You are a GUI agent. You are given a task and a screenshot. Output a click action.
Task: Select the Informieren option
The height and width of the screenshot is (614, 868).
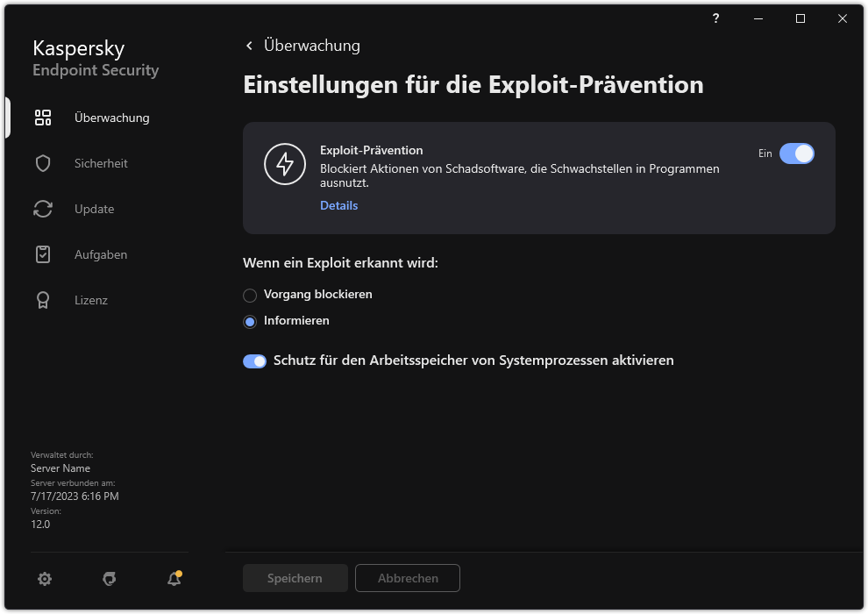point(250,321)
